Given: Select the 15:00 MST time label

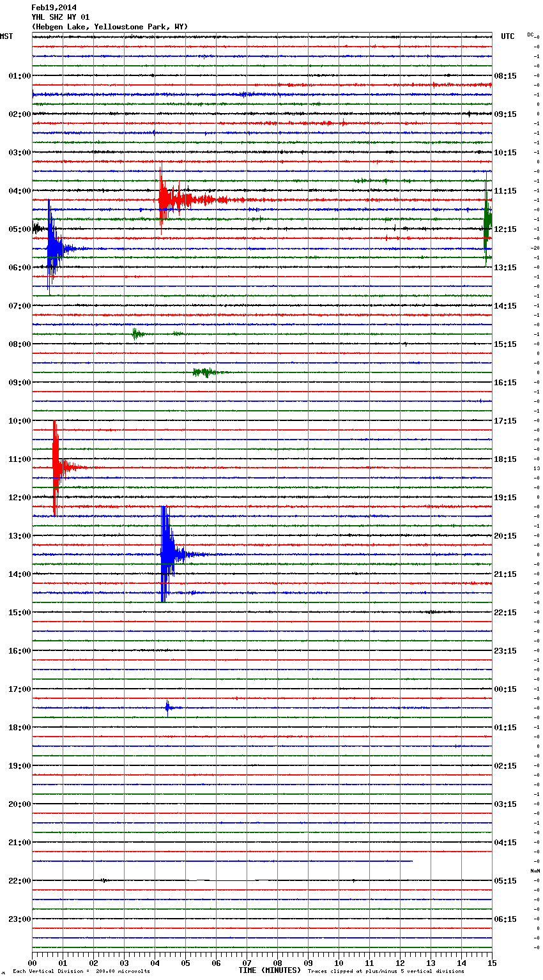Looking at the screenshot, I should click(x=19, y=612).
